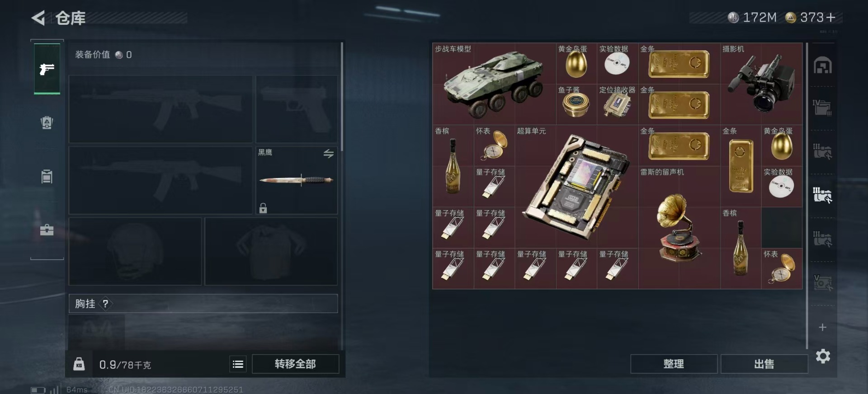Show 胸挂 help with question mark

105,304
